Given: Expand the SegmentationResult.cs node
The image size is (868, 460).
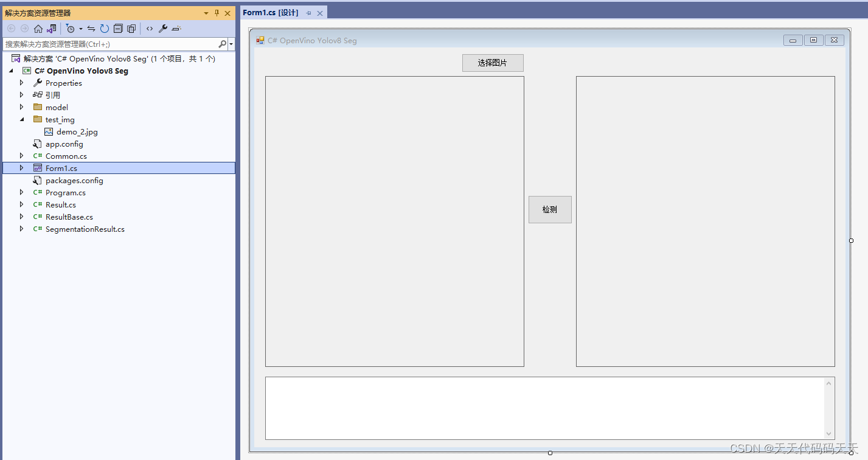Looking at the screenshot, I should (22, 229).
